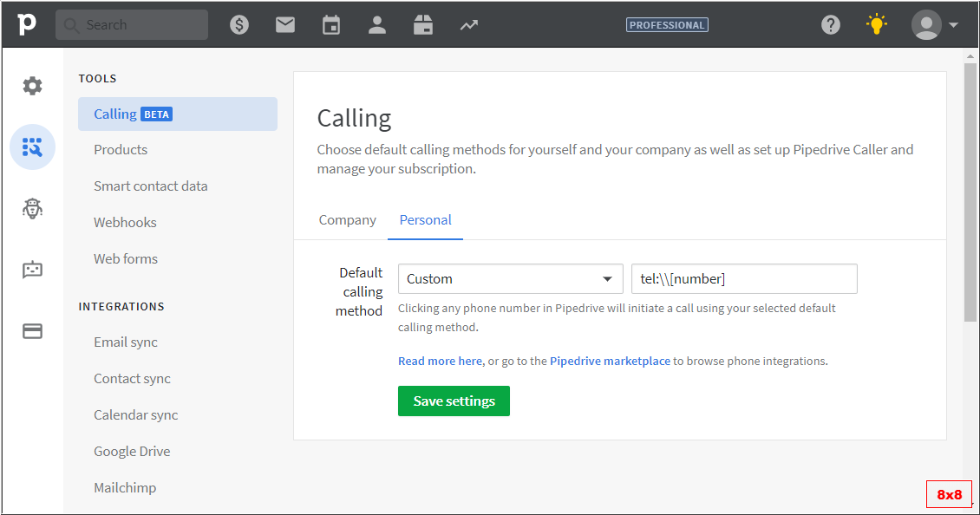Open the settings gear in sidebar
Screen dimensions: 980x515
(32, 86)
